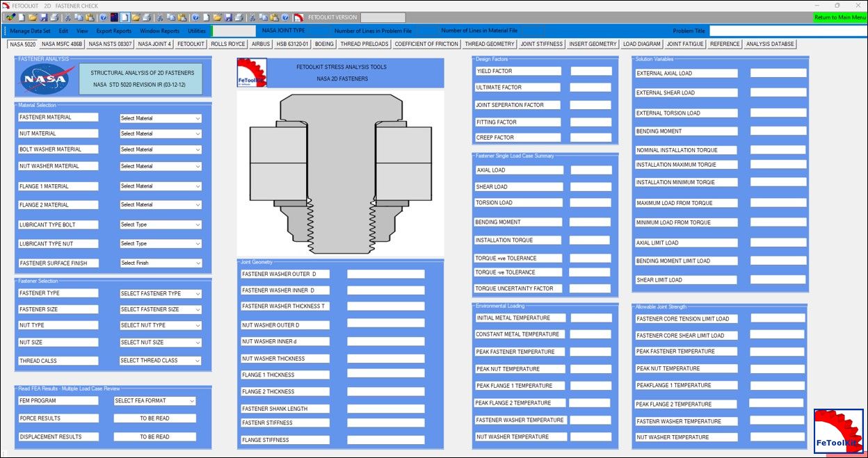
Task: Open the SELECT NUT TYPE dropdown
Action: (161, 325)
